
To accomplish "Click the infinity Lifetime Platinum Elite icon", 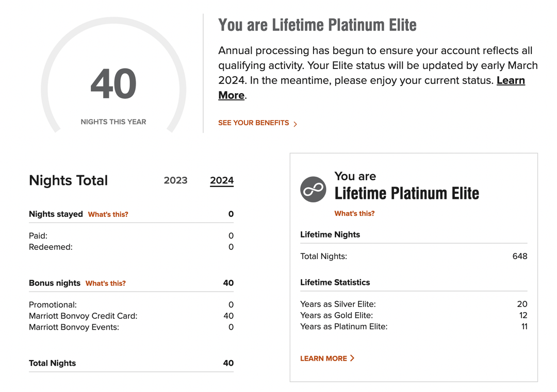I will (x=313, y=189).
